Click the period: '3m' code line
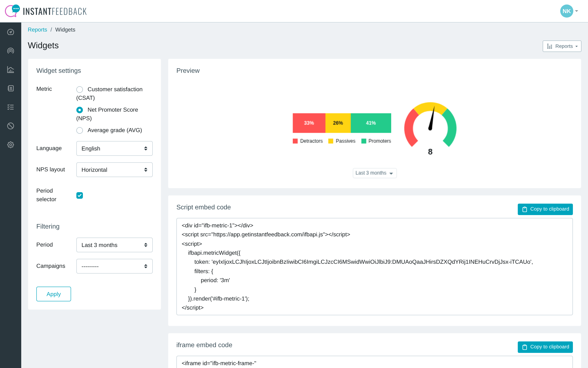Image resolution: width=588 pixels, height=368 pixels. coord(215,280)
